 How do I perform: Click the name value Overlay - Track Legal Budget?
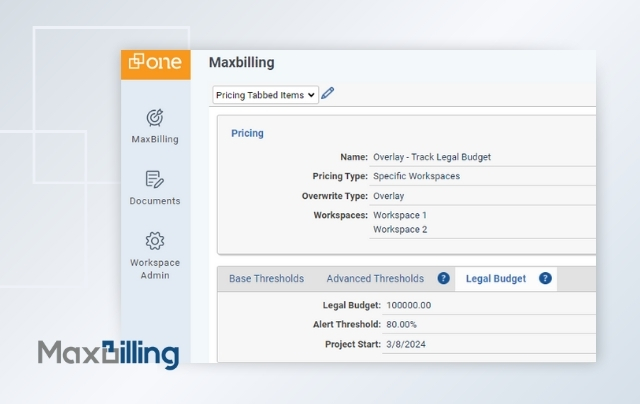coord(432,157)
